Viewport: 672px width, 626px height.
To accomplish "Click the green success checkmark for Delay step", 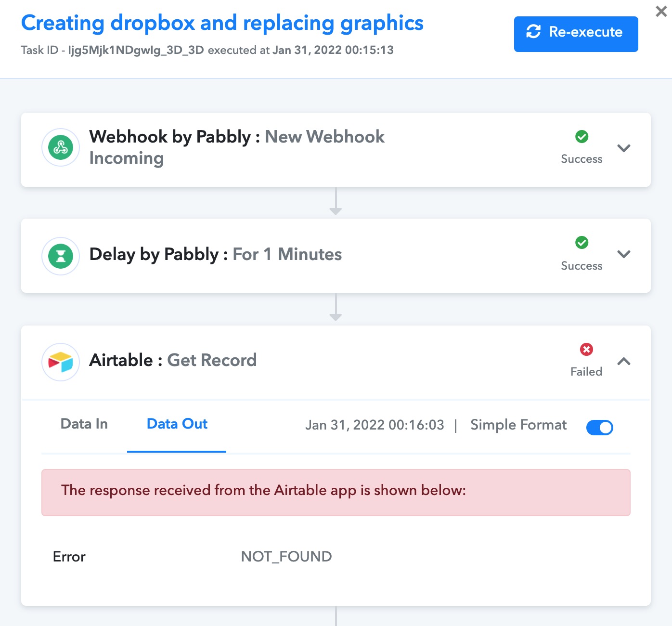I will [x=582, y=243].
